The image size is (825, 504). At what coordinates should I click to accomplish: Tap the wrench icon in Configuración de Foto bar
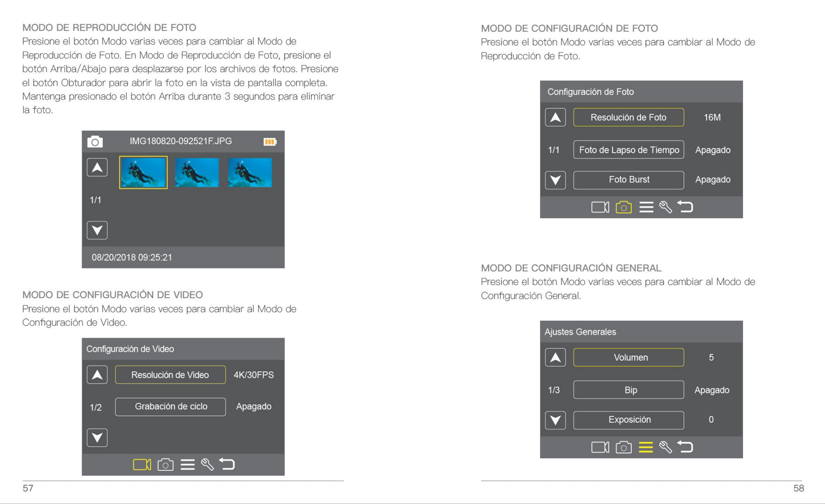click(x=666, y=207)
